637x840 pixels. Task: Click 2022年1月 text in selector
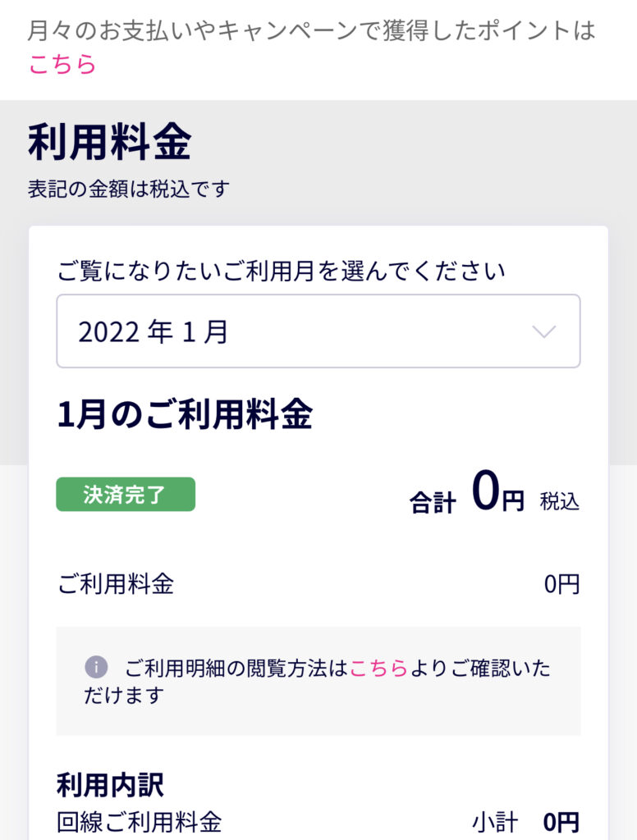(x=154, y=331)
